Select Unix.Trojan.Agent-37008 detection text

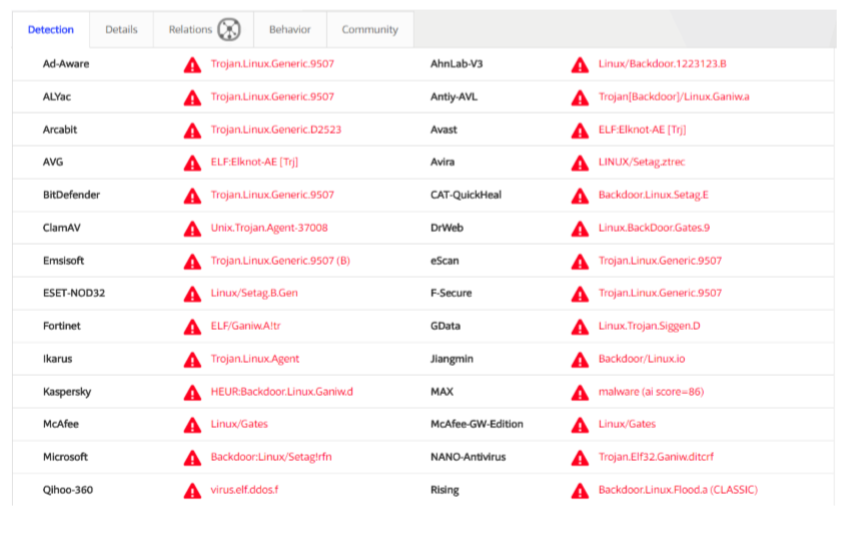coord(270,228)
